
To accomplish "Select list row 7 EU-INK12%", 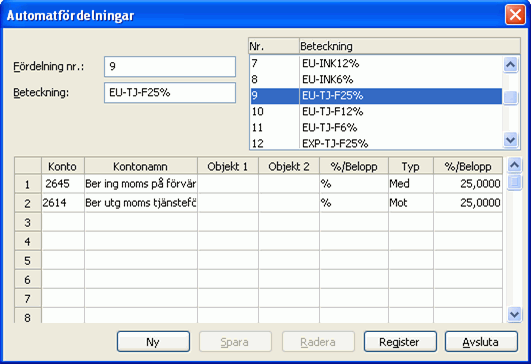I will point(376,63).
